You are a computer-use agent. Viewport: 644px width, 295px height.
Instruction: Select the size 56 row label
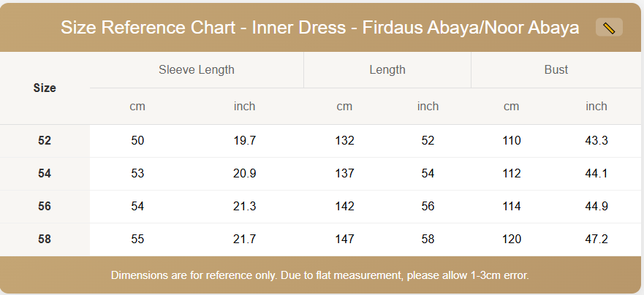click(45, 206)
